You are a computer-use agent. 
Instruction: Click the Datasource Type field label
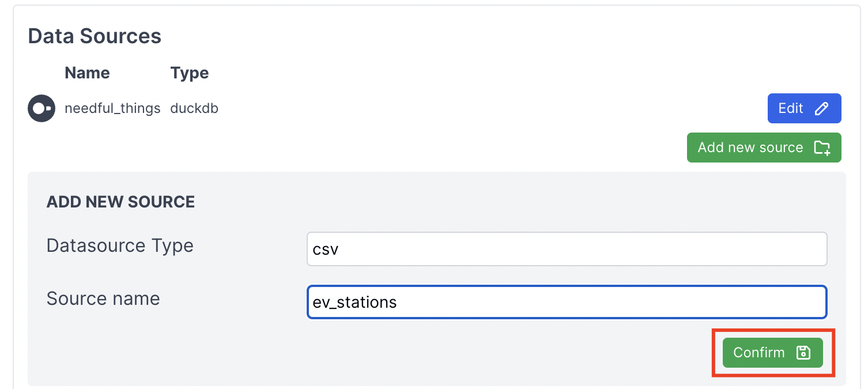pyautogui.click(x=120, y=246)
